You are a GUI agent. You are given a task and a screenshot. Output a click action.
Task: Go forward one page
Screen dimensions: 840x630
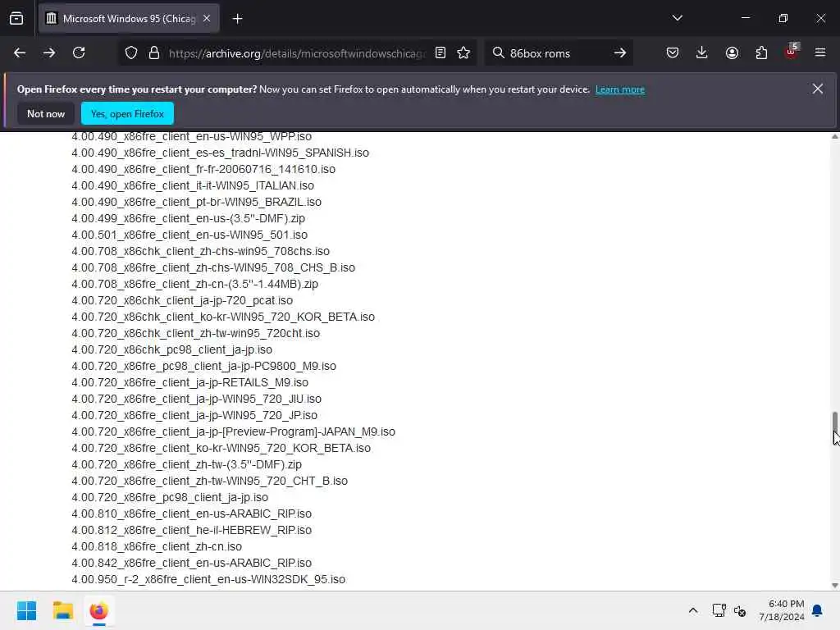(x=49, y=53)
